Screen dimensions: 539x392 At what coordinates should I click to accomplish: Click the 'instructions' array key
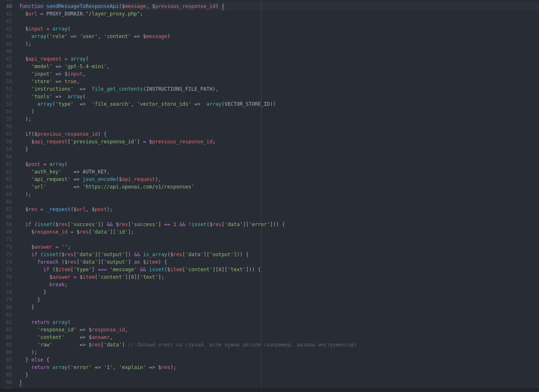(52, 89)
